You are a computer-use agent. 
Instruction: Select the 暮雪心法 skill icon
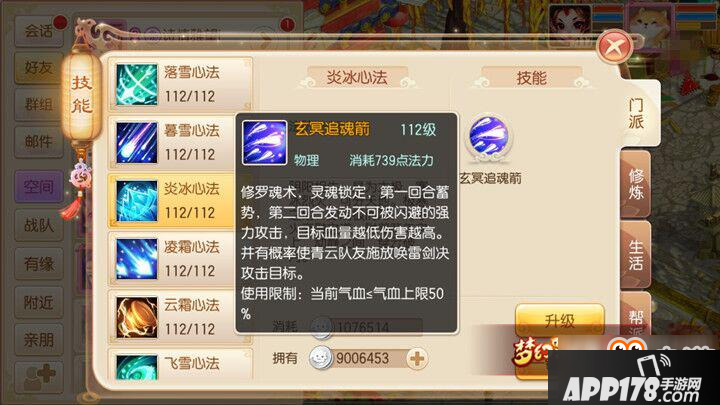click(136, 143)
